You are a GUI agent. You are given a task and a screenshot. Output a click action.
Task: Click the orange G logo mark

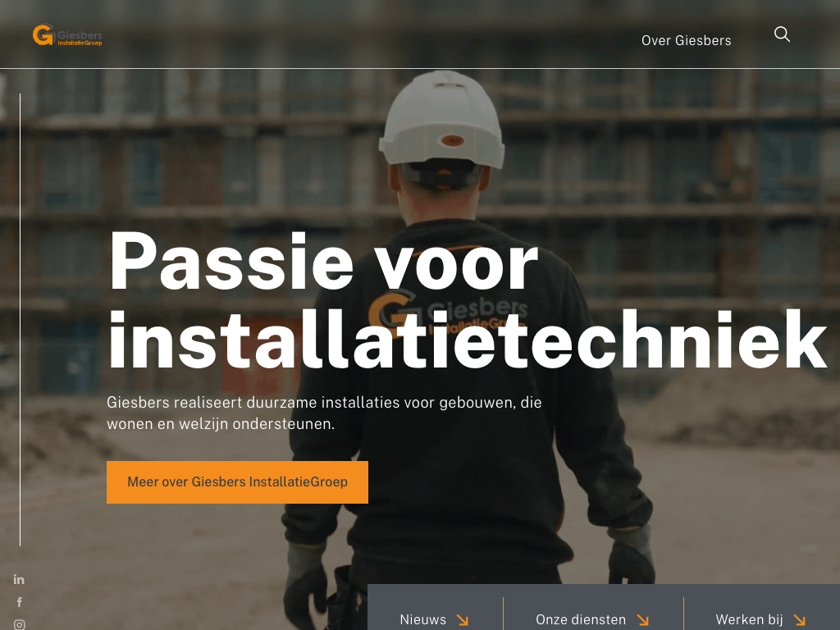(43, 34)
